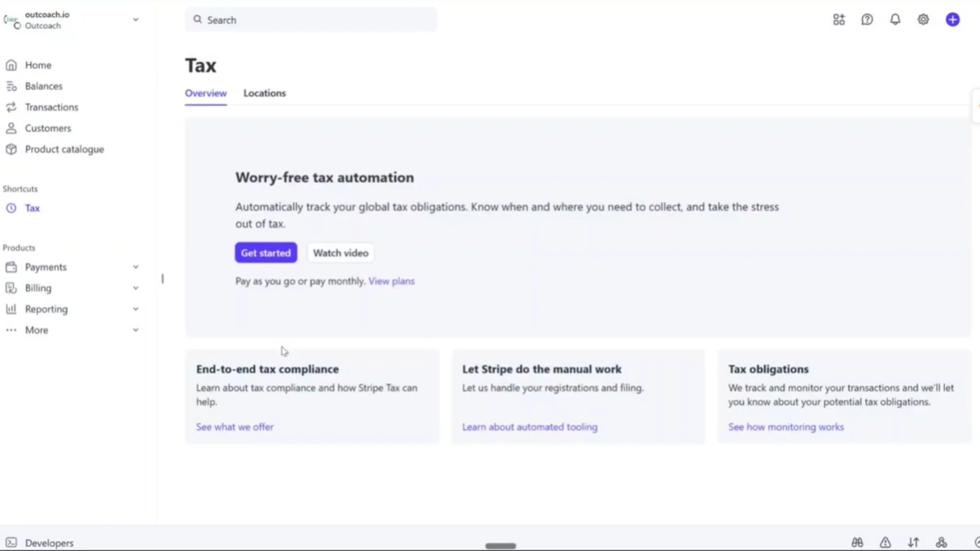Image resolution: width=980 pixels, height=551 pixels.
Task: Click the Balances icon in sidebar
Action: pyautogui.click(x=11, y=86)
